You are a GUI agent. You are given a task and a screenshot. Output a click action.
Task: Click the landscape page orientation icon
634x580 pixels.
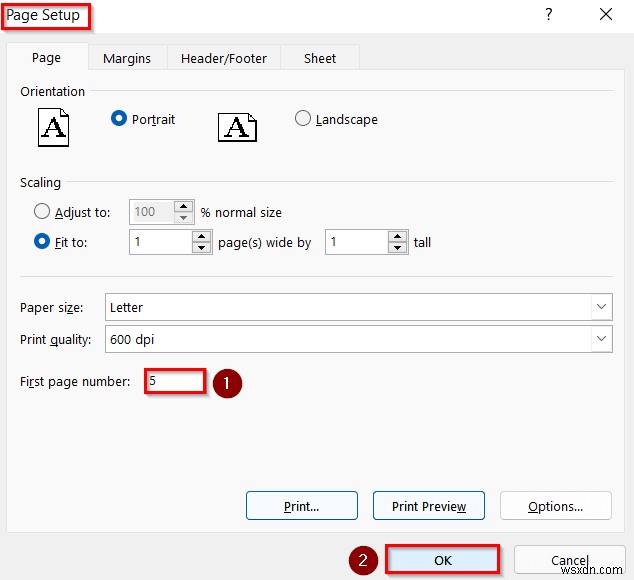[x=237, y=127]
